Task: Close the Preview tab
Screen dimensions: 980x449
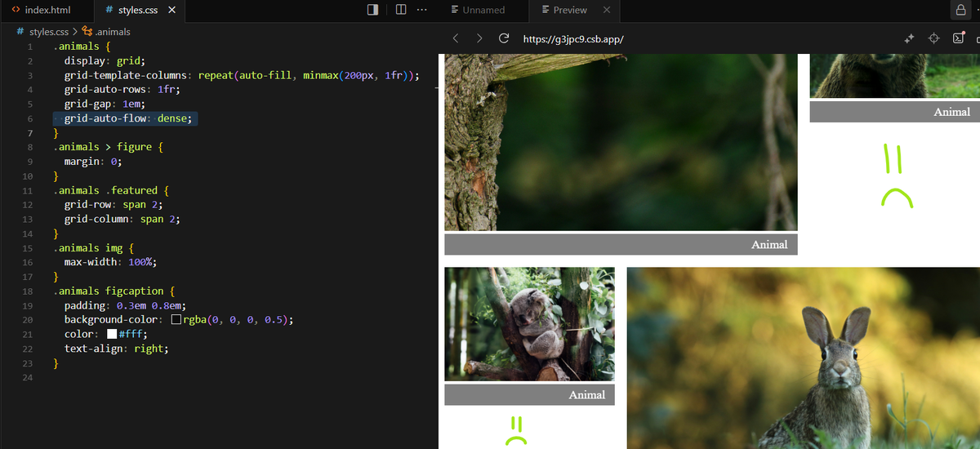Action: [606, 10]
